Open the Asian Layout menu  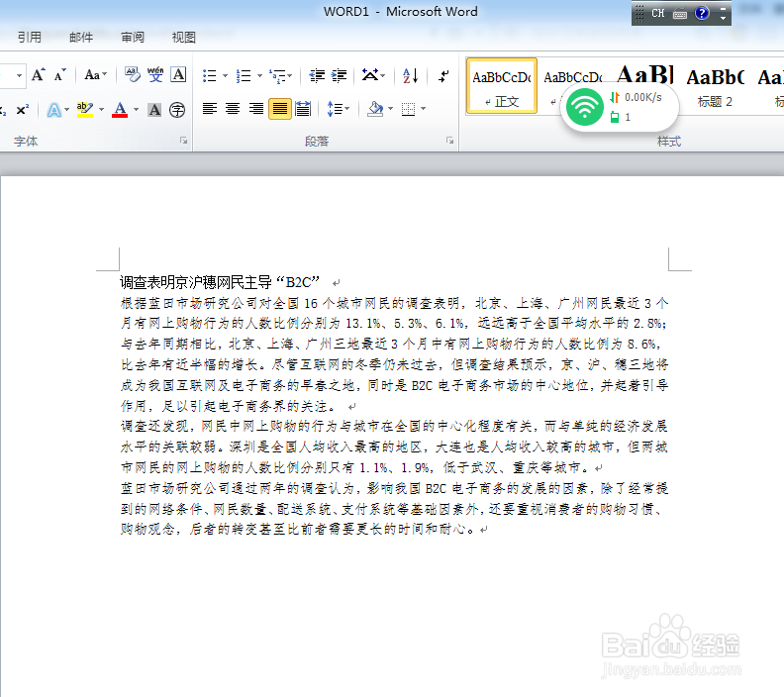click(x=373, y=76)
